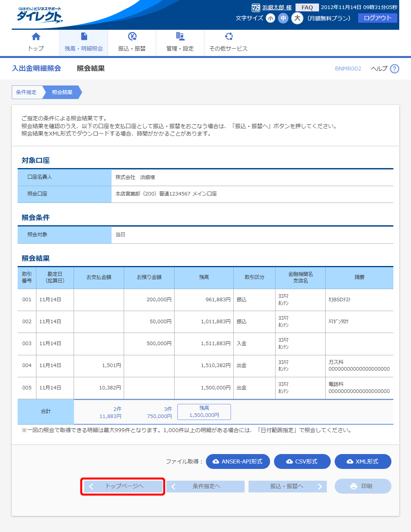The width and height of the screenshot is (411, 532).
Task: Set font size to 小
Action: [270, 18]
